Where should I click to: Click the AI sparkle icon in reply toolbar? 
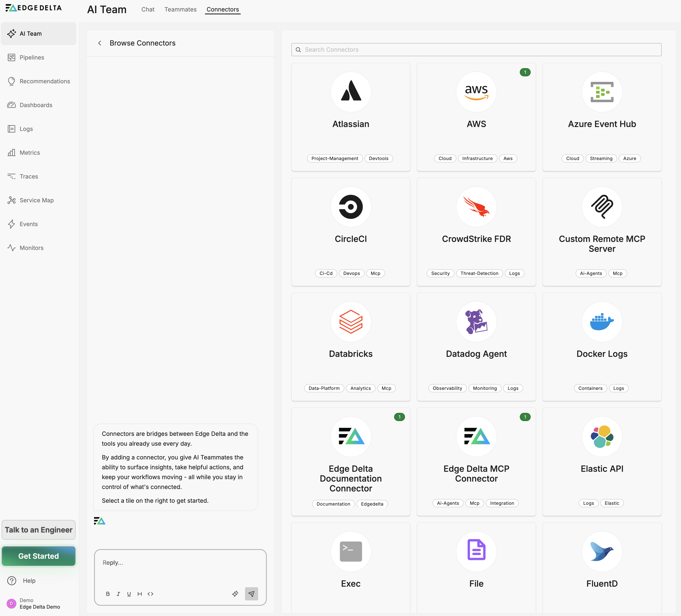(x=235, y=594)
